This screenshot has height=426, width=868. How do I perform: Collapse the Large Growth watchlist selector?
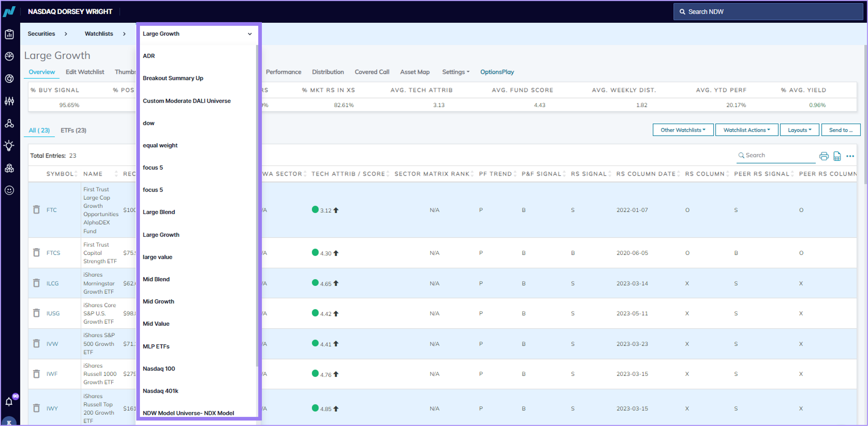coord(197,34)
